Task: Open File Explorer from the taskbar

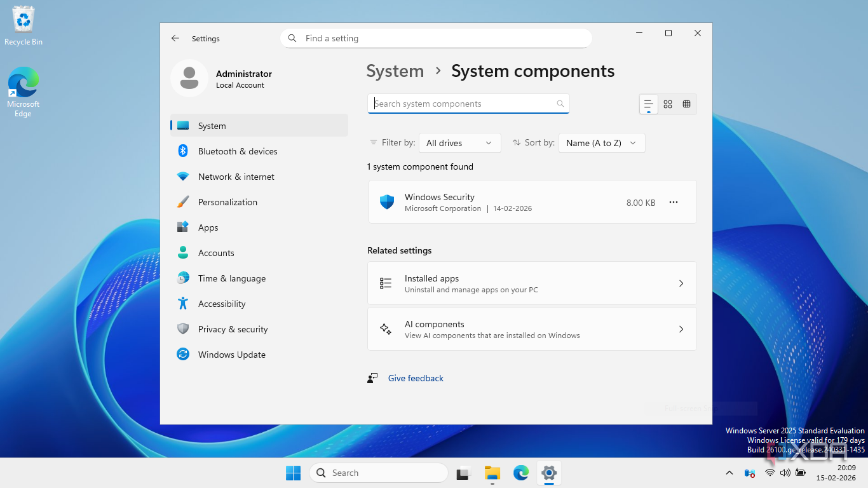Action: pos(492,473)
